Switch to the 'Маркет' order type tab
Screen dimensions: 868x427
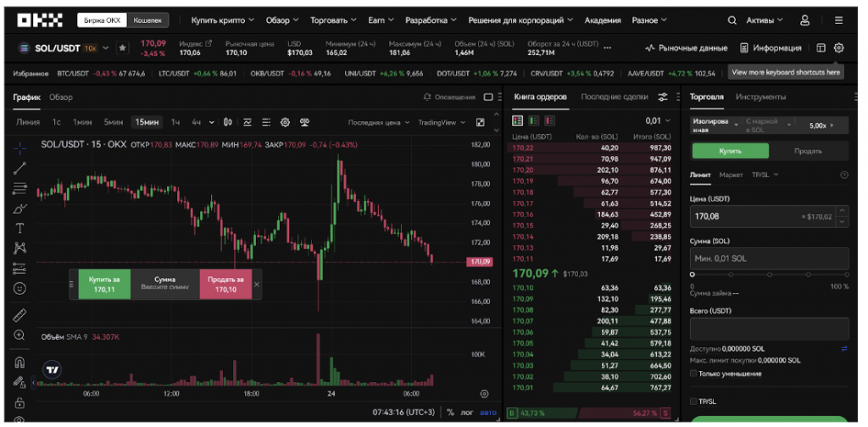tap(731, 175)
